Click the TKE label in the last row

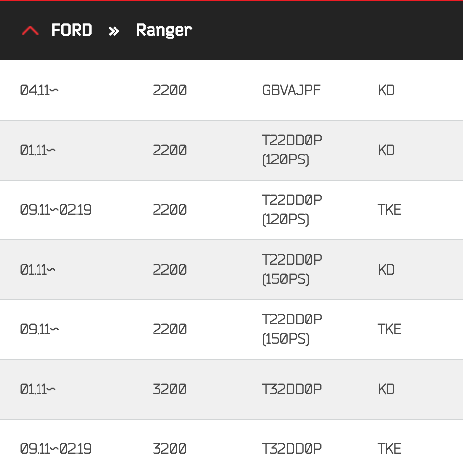click(x=389, y=449)
